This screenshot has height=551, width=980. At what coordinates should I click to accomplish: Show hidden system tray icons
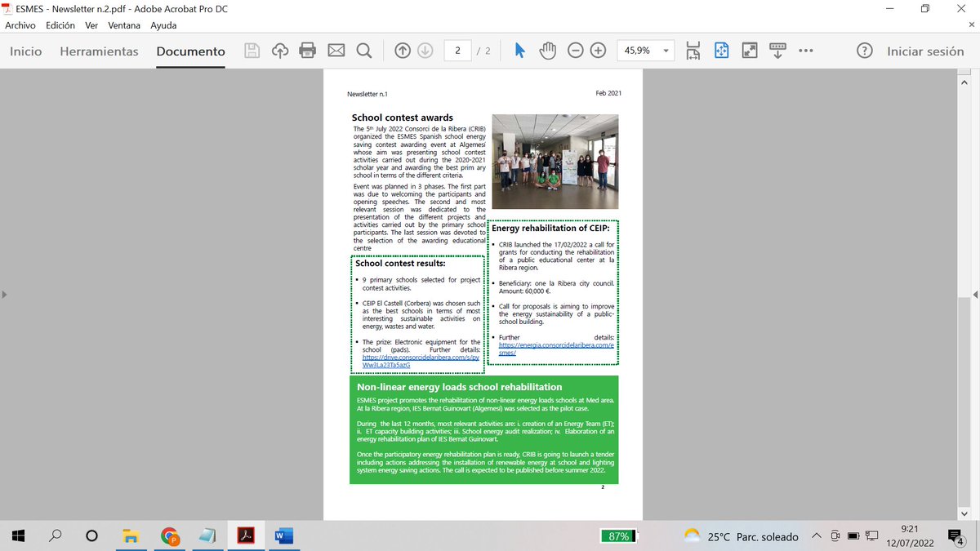click(817, 536)
